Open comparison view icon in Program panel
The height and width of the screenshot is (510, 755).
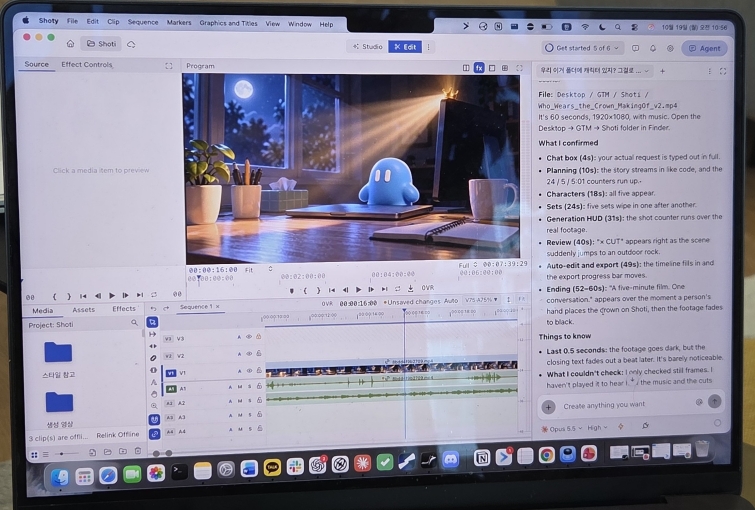(466, 68)
